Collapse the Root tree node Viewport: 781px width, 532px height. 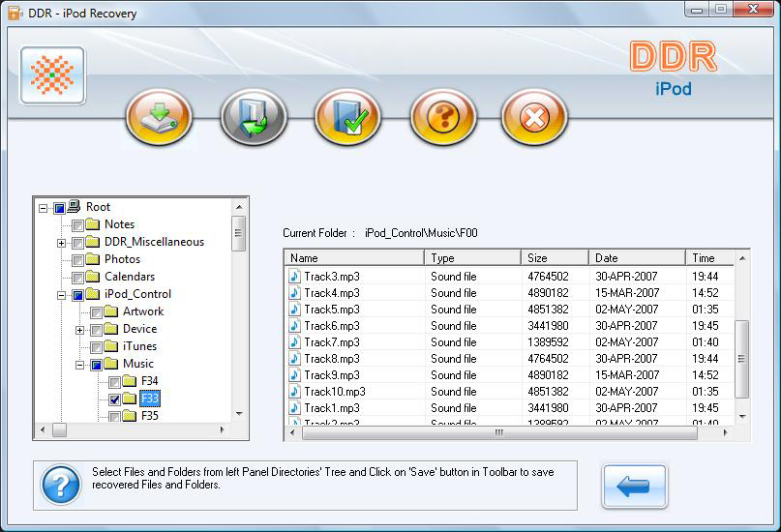point(44,208)
